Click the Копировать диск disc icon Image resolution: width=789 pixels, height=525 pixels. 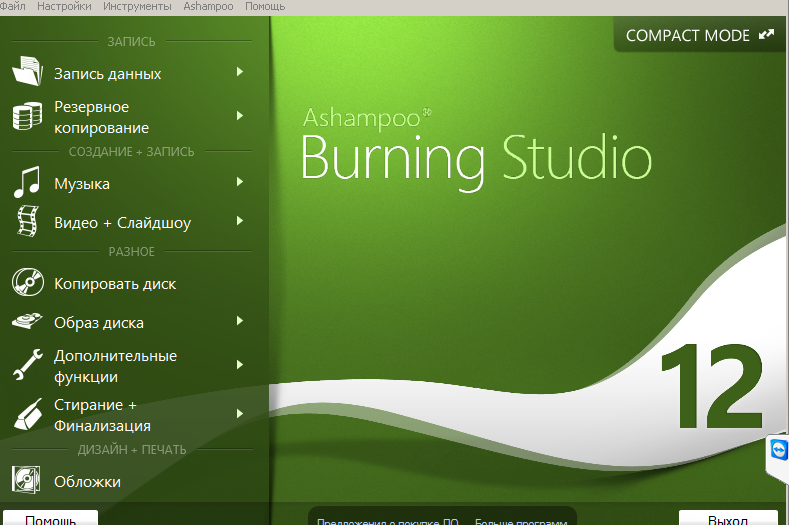[x=28, y=282]
